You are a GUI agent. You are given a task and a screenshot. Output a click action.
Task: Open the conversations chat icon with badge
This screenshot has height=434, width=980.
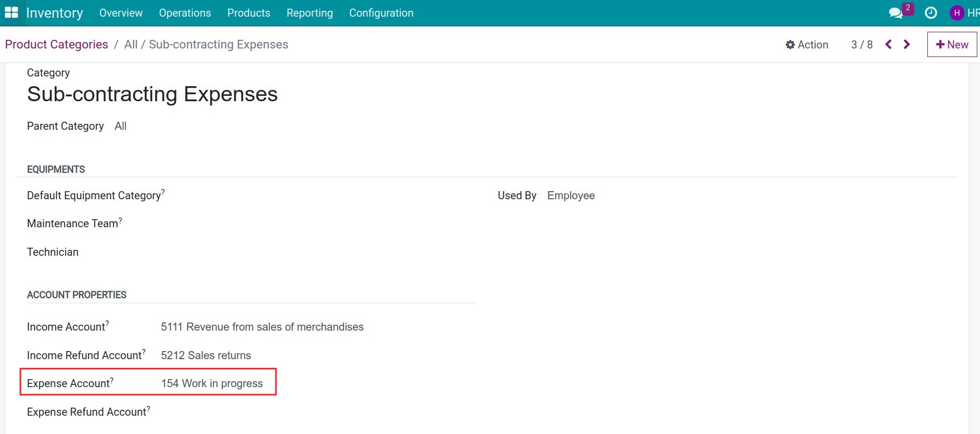[x=900, y=12]
